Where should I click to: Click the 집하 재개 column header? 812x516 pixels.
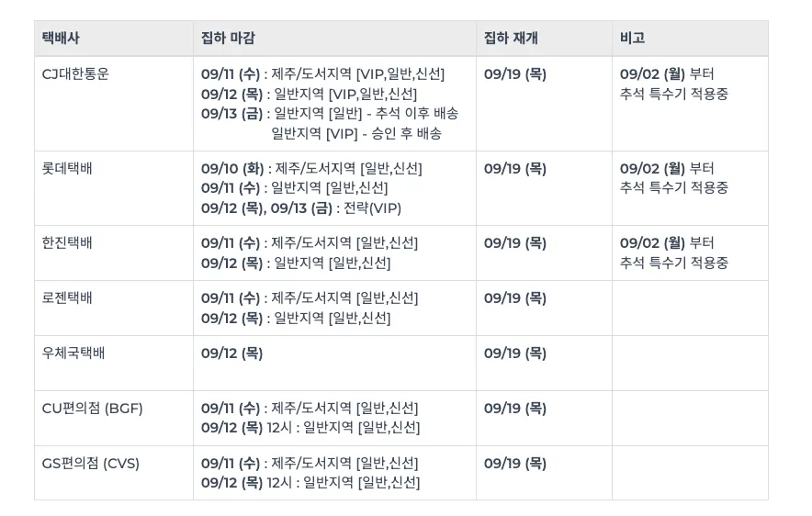511,39
